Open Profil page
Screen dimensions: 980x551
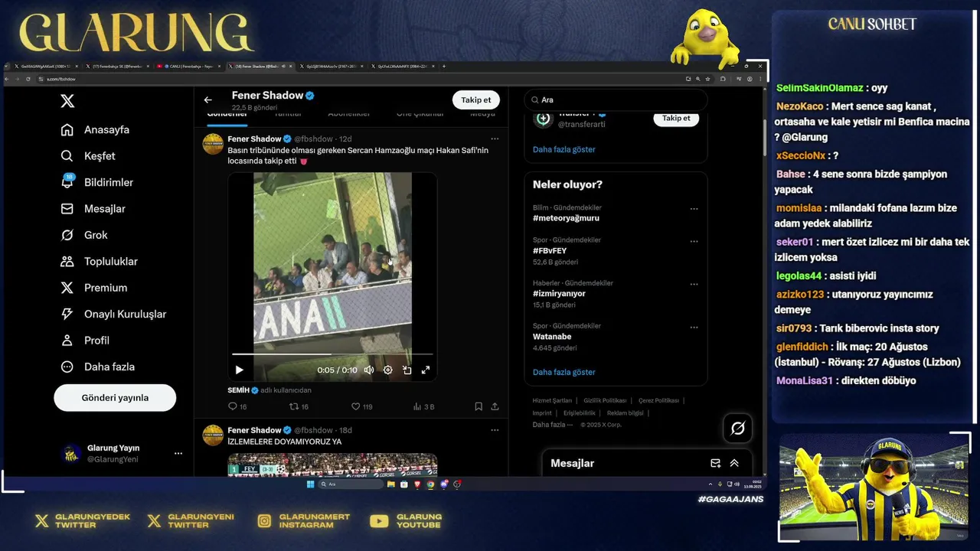[85, 341]
